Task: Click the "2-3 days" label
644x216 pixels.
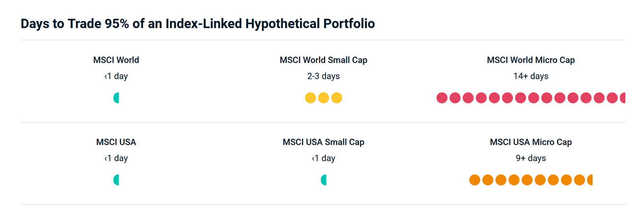Action: click(323, 76)
